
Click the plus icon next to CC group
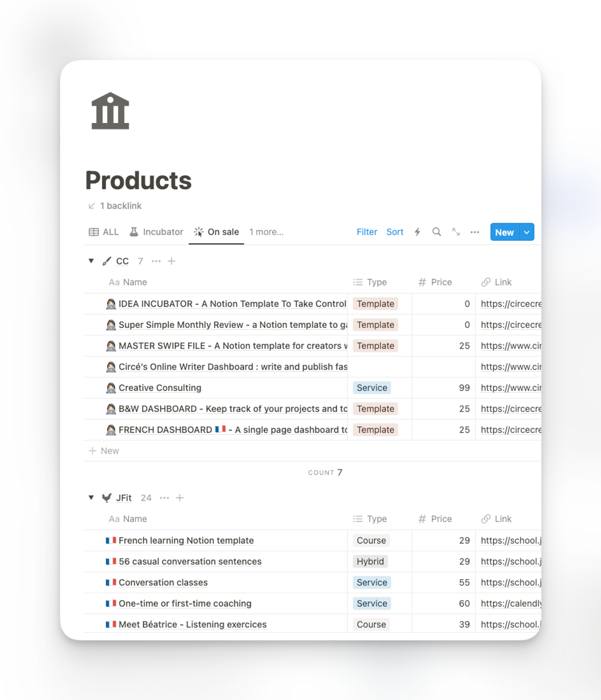tap(172, 261)
